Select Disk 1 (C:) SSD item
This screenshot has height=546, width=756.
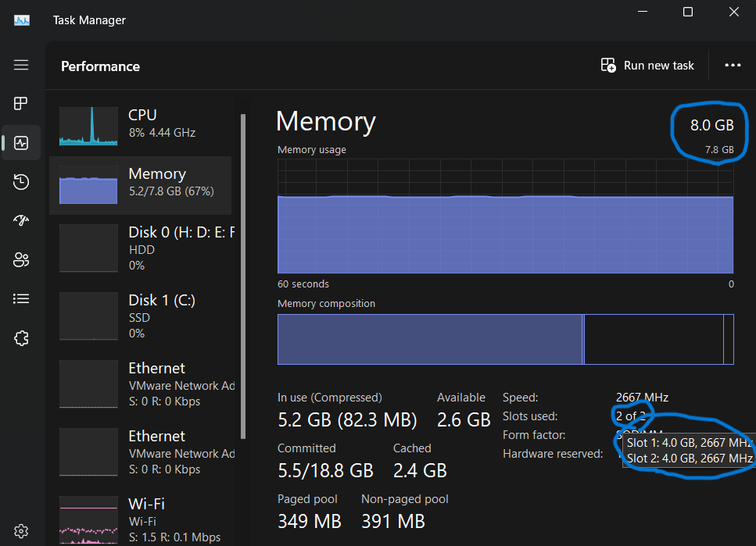145,316
